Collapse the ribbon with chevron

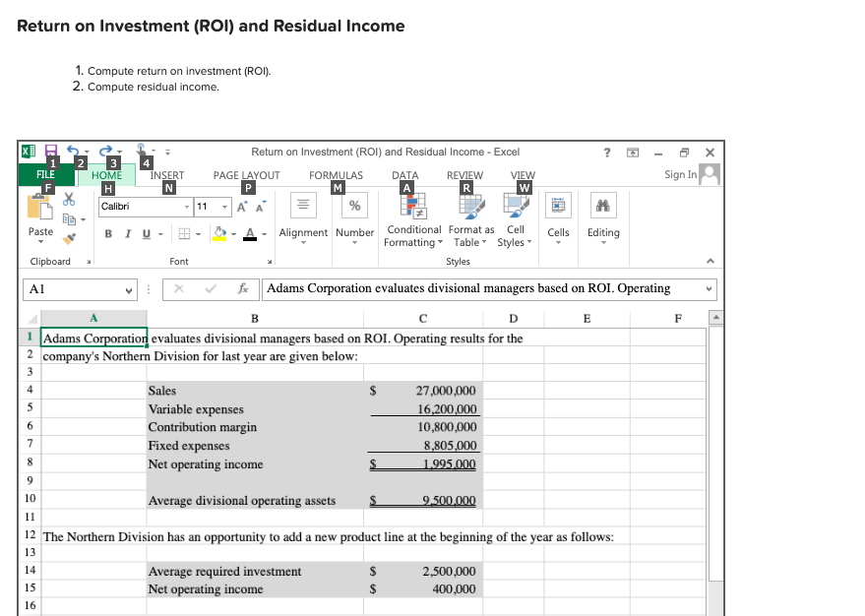[711, 261]
